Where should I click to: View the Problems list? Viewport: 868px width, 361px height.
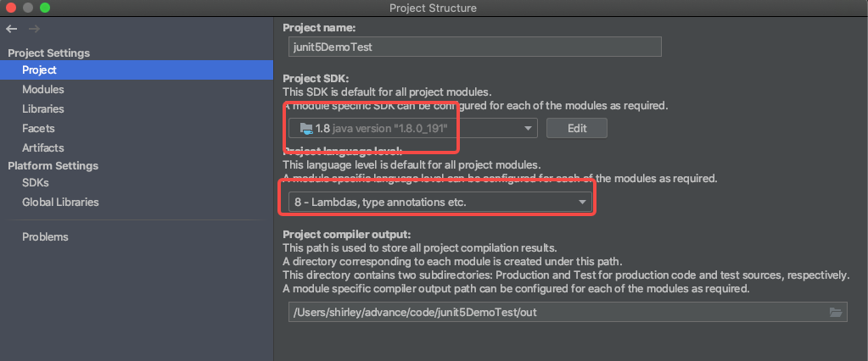(x=45, y=237)
